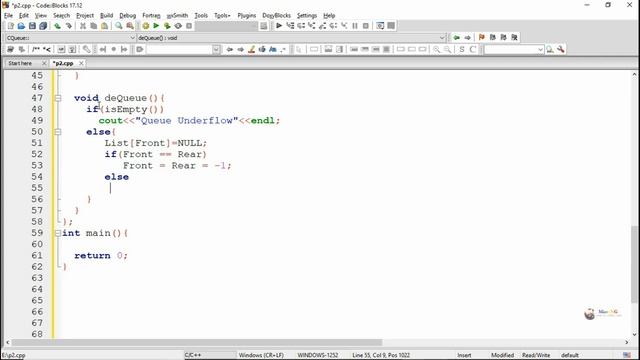Click the Open file icon
The width and height of the screenshot is (640, 360).
(21, 26)
